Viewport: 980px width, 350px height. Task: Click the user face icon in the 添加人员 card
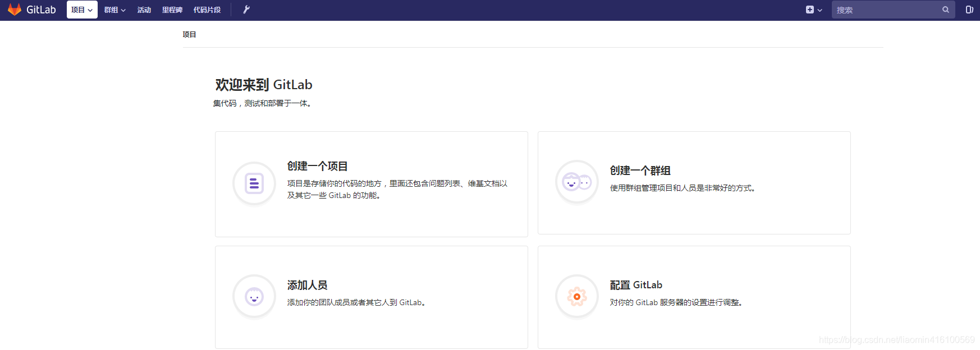tap(254, 296)
